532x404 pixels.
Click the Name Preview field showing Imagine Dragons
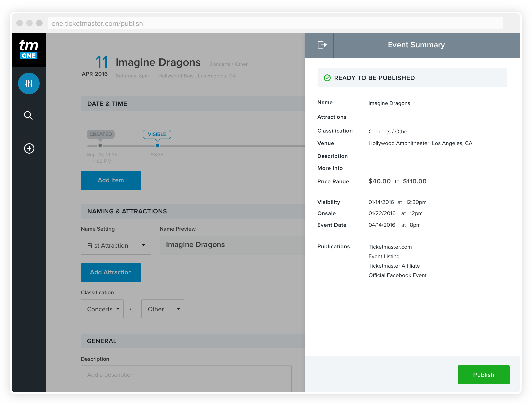(232, 245)
